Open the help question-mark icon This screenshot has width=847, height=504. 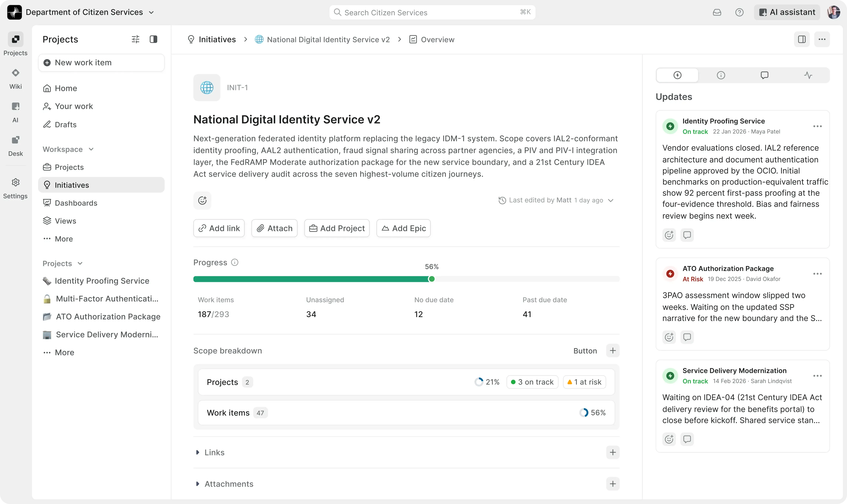(x=739, y=12)
